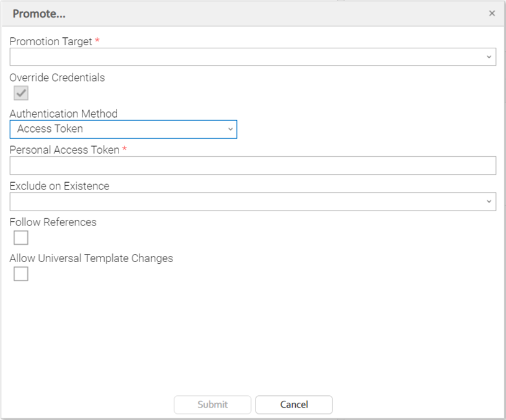The width and height of the screenshot is (506, 420).
Task: Close the Promote dialog with the X
Action: [492, 14]
